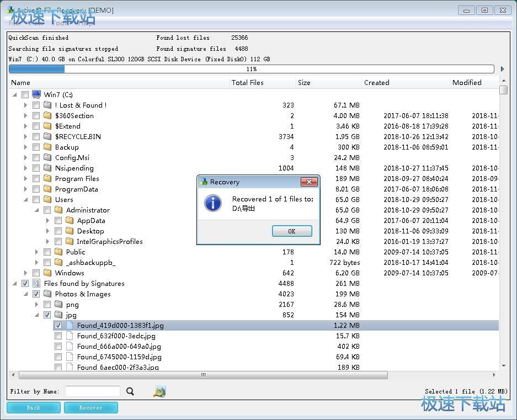
Task: Click the AppData folder icon
Action: tap(70, 220)
